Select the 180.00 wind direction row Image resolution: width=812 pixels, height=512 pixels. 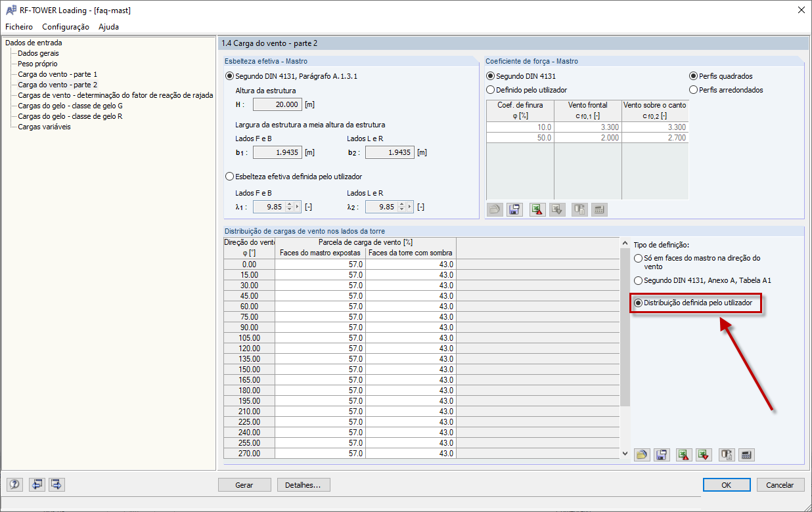(x=249, y=390)
